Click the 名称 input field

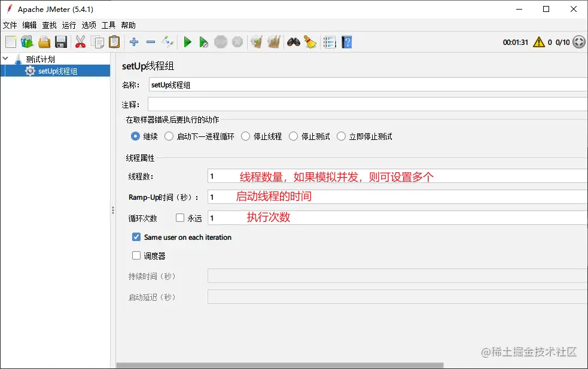click(x=368, y=85)
